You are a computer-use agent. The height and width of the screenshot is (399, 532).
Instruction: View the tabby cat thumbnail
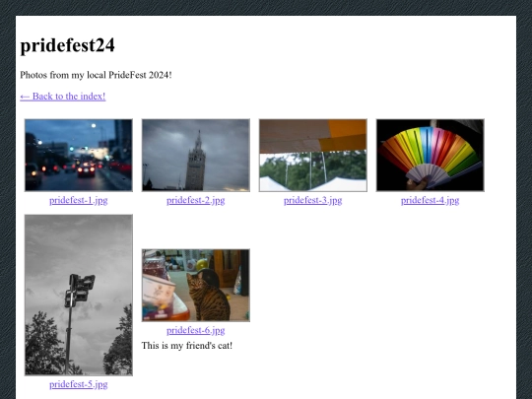196,286
